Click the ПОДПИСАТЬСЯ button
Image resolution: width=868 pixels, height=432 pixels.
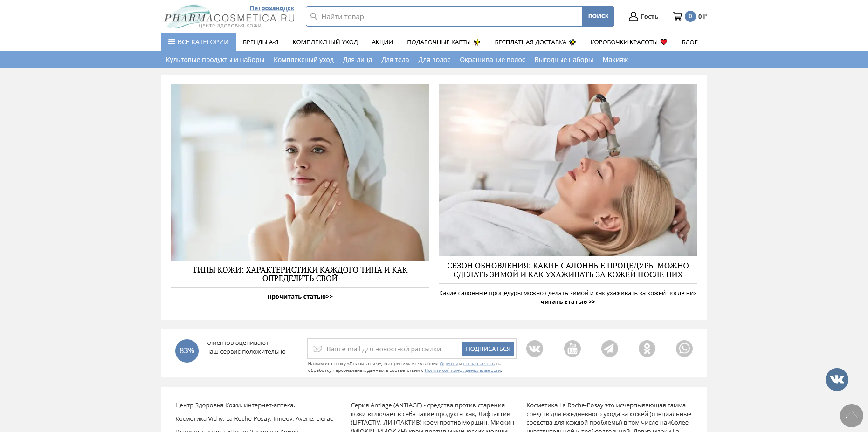[488, 349]
